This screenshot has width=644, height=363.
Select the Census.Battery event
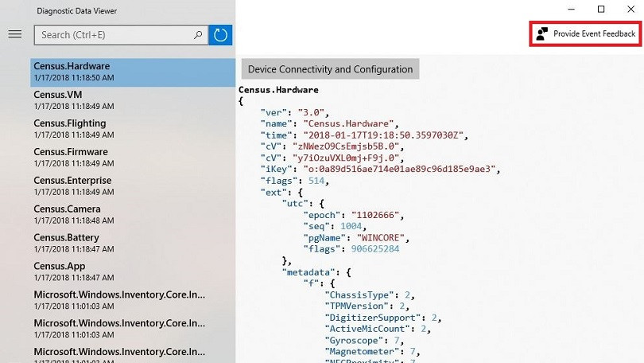(x=133, y=243)
